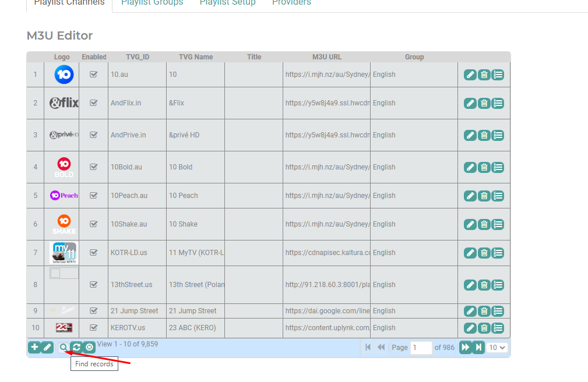This screenshot has width=588, height=382.
Task: Delete the 10.au channel row
Action: point(484,75)
